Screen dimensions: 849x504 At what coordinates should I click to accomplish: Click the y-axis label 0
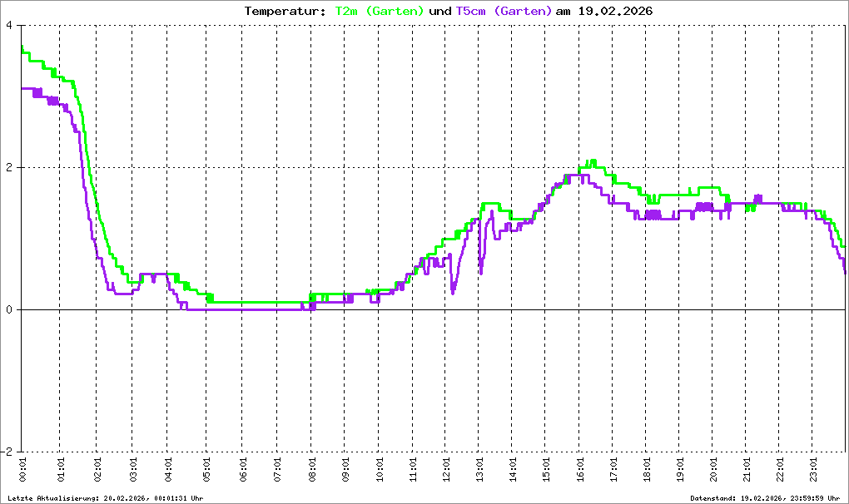(8, 310)
